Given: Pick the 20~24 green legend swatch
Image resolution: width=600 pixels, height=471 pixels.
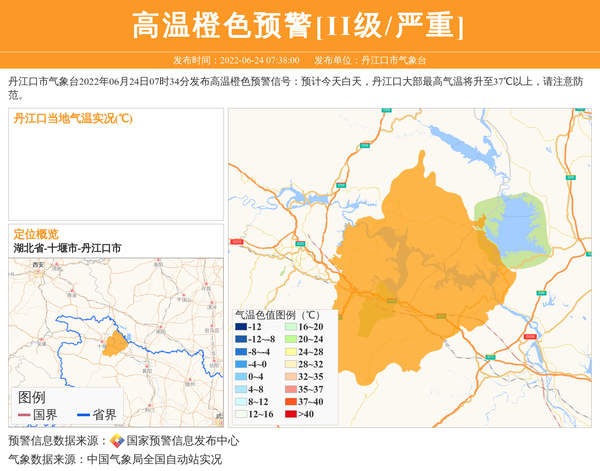Looking at the screenshot, I should [x=292, y=339].
